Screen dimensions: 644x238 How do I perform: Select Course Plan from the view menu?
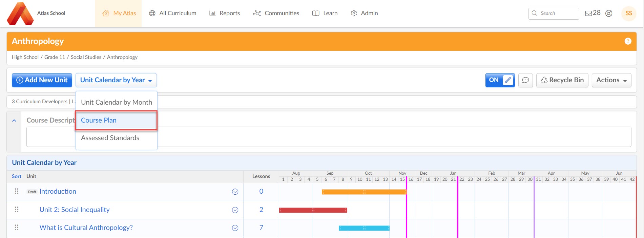(116, 120)
